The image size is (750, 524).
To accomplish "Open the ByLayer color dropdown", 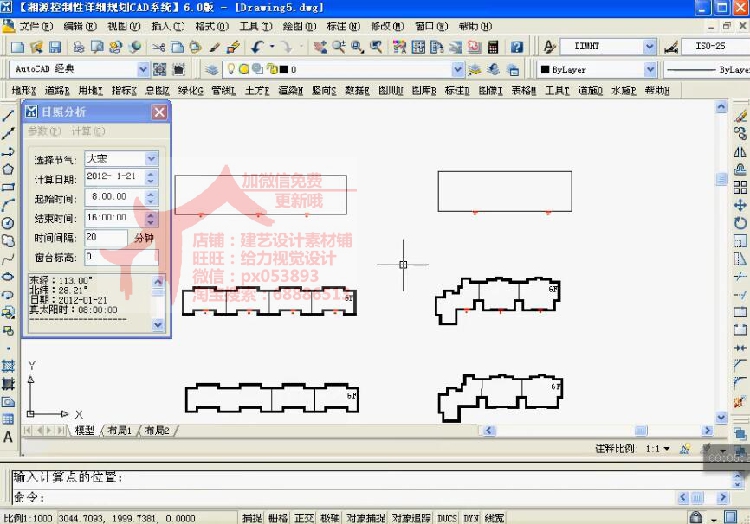I will coord(650,70).
